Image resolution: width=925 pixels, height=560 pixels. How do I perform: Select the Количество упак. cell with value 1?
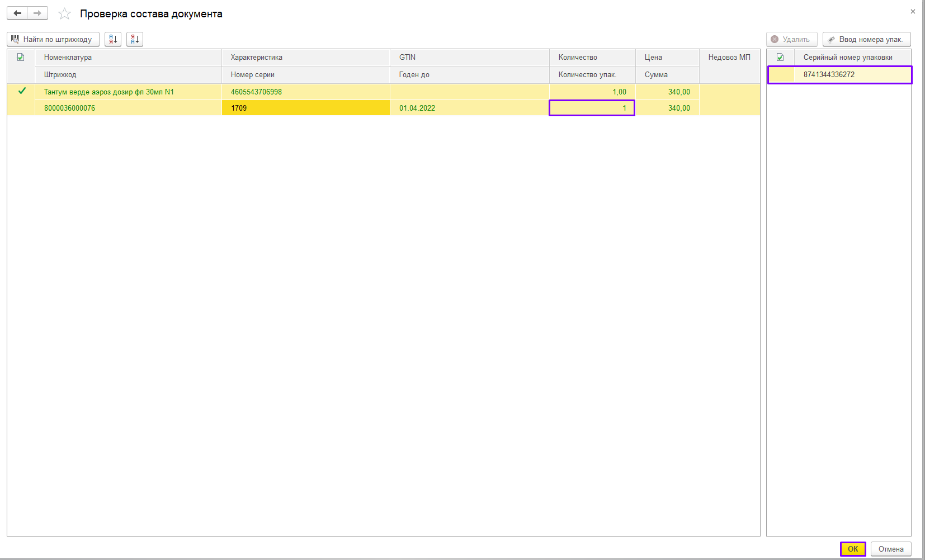pyautogui.click(x=592, y=108)
